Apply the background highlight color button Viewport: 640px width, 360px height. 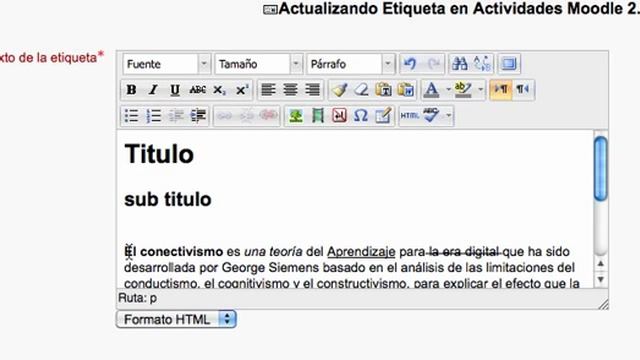(463, 90)
